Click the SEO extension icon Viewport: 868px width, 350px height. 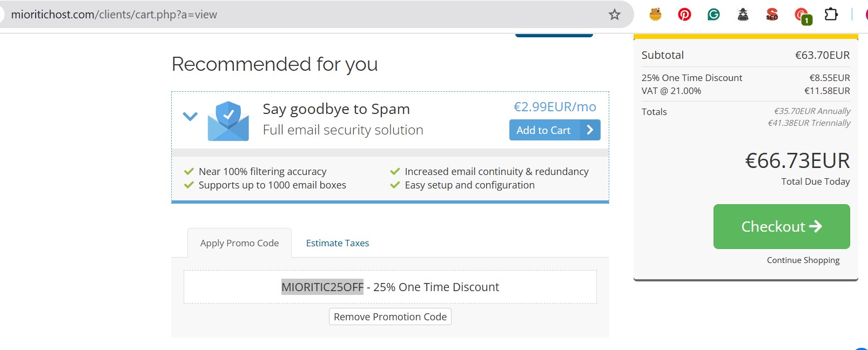[772, 15]
